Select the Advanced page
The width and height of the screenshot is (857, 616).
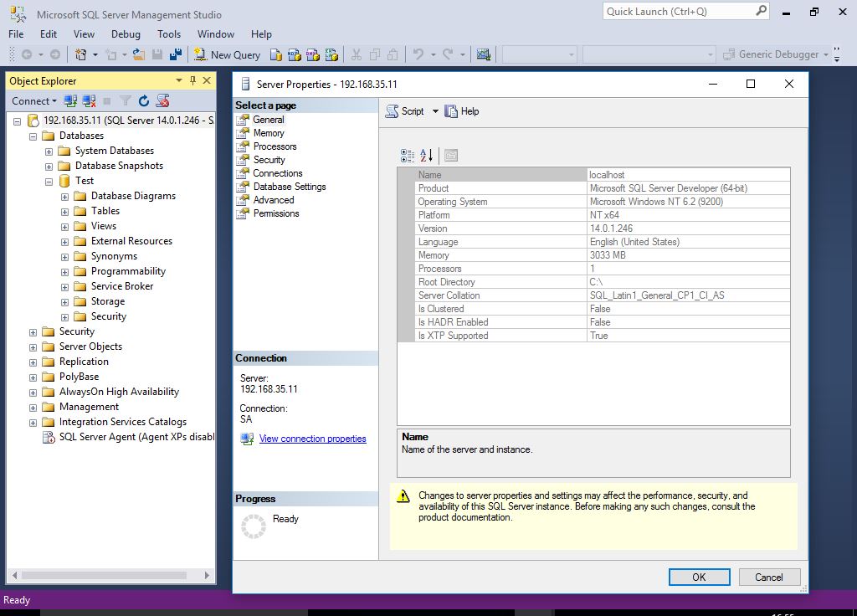click(x=274, y=200)
